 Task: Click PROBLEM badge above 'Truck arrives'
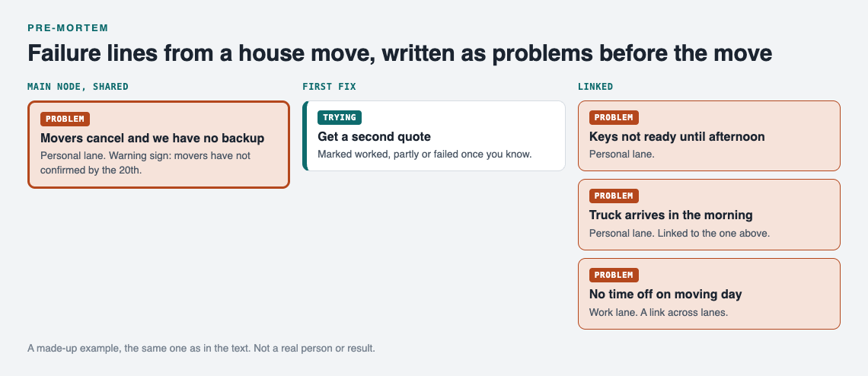pos(614,196)
